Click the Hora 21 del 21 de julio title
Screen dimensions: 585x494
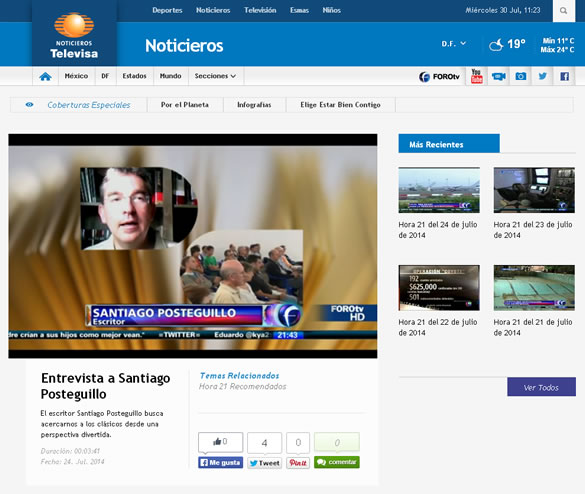(533, 327)
